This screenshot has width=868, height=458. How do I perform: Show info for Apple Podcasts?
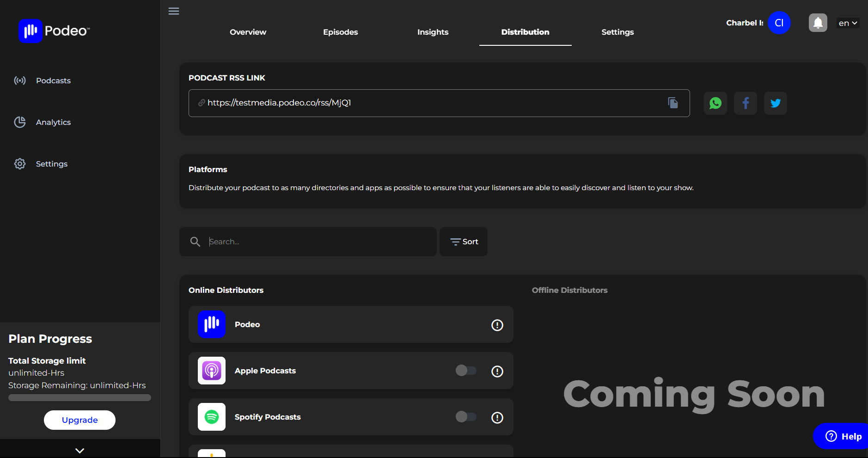coord(497,371)
